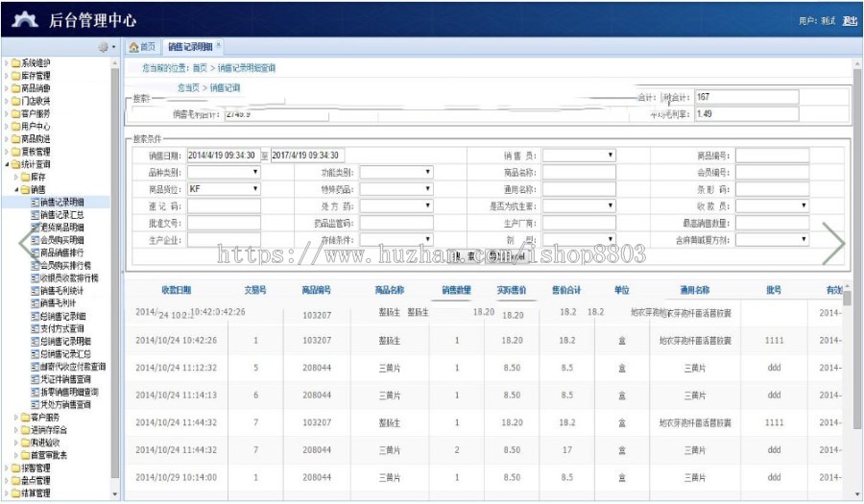Click the end date field 2017/4/19 09:34:30
864x504 pixels.
point(307,156)
